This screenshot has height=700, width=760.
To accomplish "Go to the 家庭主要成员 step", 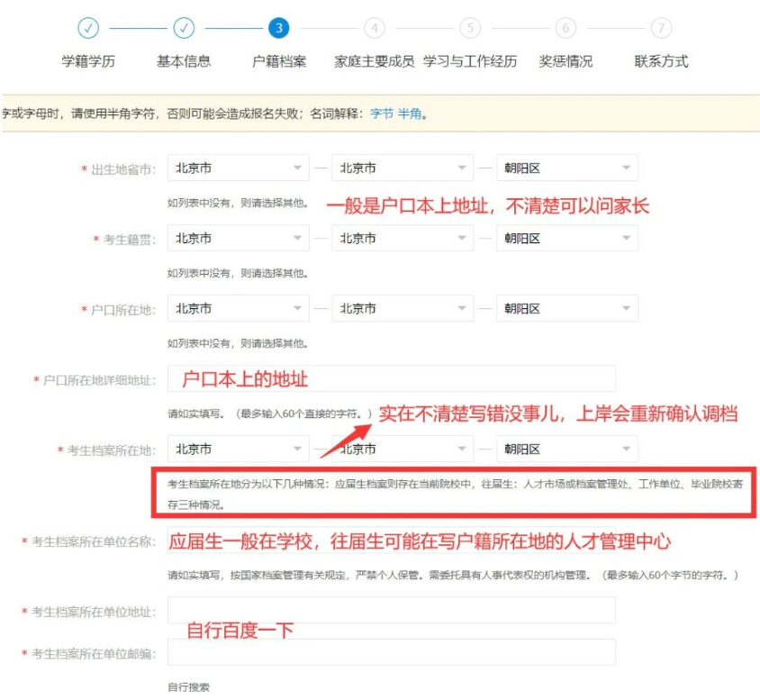I will [x=374, y=61].
